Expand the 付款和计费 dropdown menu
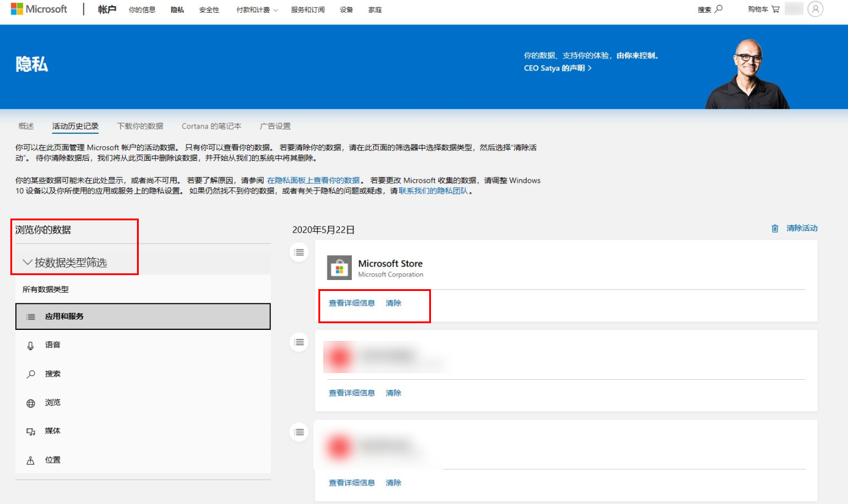The width and height of the screenshot is (848, 504). (257, 10)
